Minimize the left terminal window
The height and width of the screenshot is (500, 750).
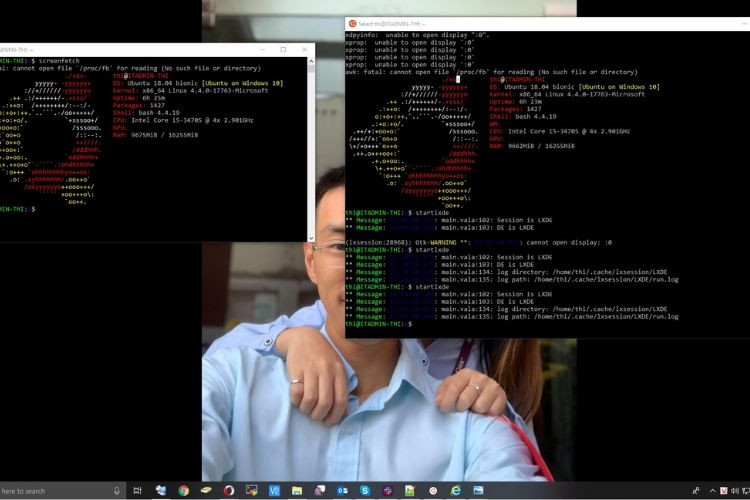(x=262, y=50)
